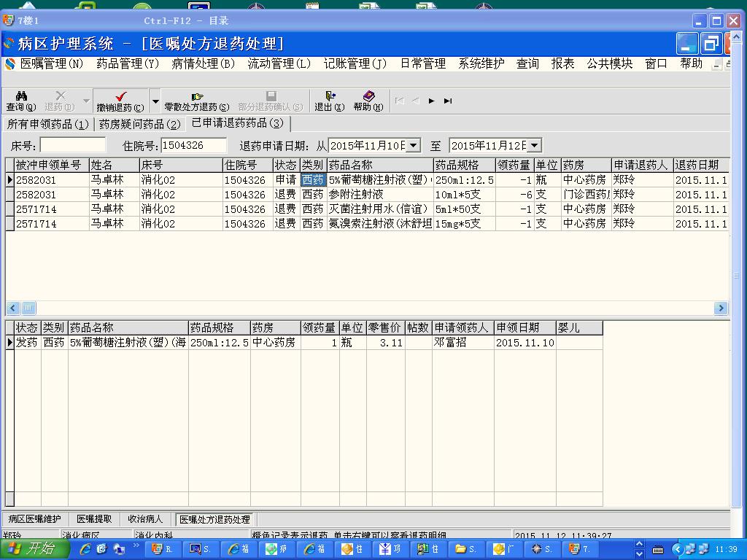Click 状态 column header in upper table

click(x=286, y=166)
